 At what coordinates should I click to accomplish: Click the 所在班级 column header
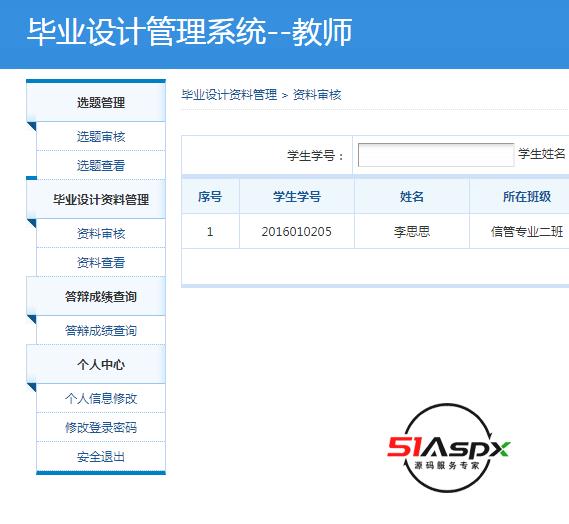tap(527, 196)
